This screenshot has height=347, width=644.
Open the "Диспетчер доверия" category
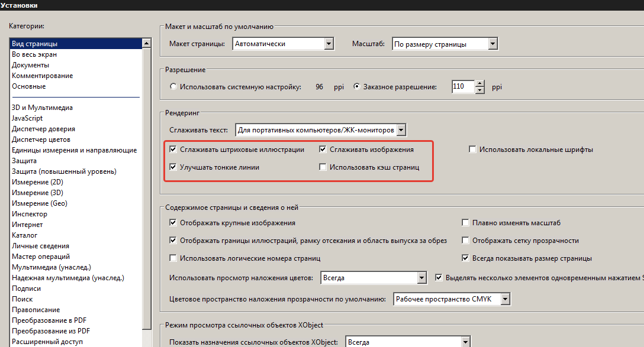pos(44,129)
